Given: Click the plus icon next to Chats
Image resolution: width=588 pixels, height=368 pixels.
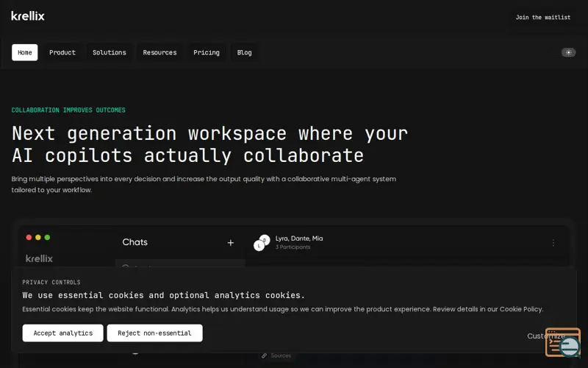Looking at the screenshot, I should 231,243.
